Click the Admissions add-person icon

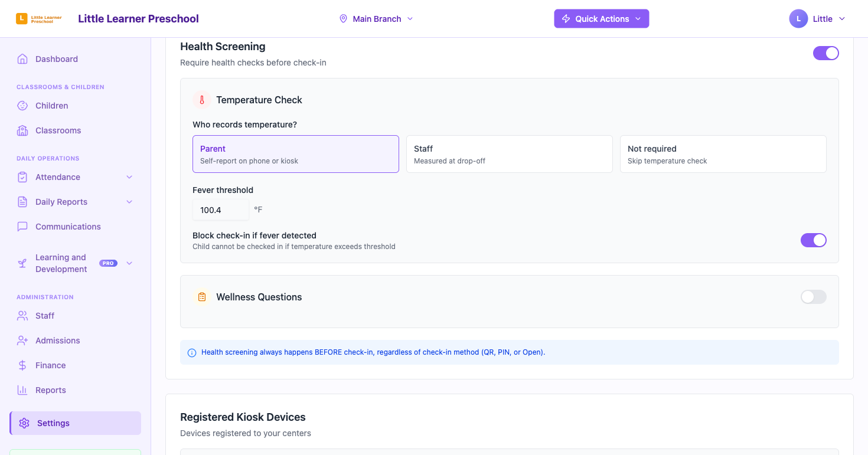click(x=22, y=341)
